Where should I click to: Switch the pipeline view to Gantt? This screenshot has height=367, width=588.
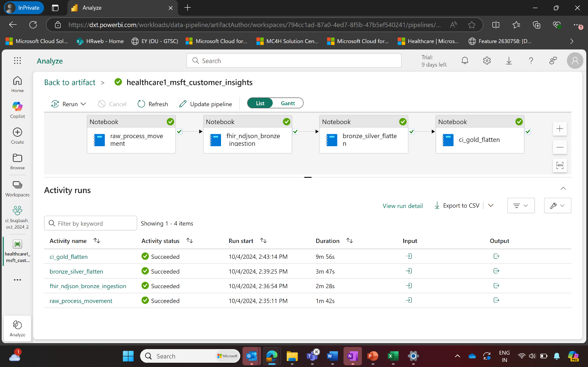(x=288, y=103)
